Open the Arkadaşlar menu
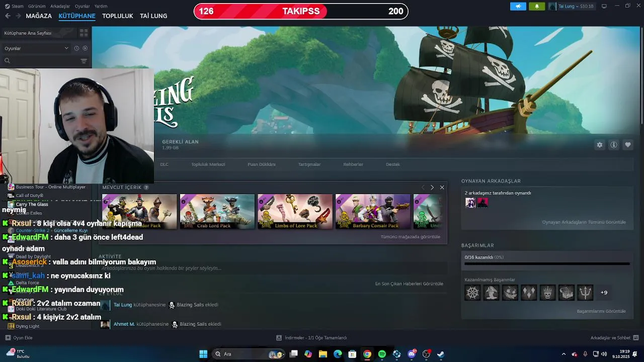644x362 pixels. pyautogui.click(x=60, y=6)
